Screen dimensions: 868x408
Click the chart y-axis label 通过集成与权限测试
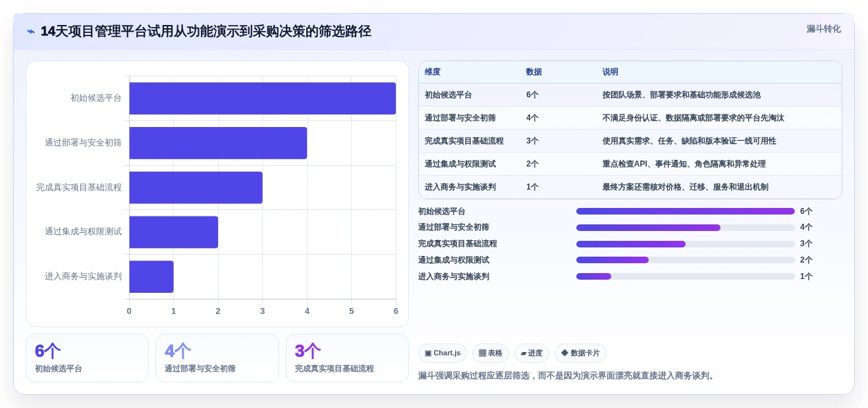84,232
